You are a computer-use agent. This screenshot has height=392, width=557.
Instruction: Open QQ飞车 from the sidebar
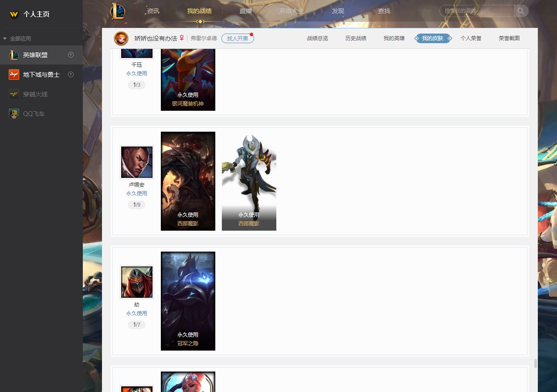[x=41, y=114]
